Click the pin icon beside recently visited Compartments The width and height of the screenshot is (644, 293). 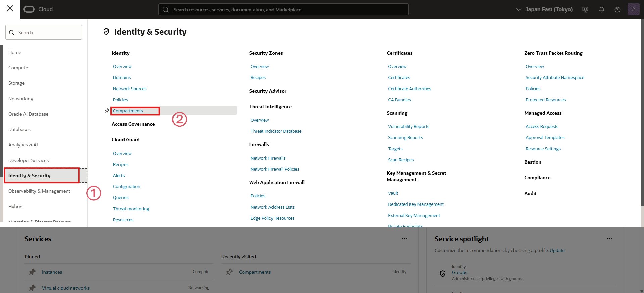click(229, 272)
